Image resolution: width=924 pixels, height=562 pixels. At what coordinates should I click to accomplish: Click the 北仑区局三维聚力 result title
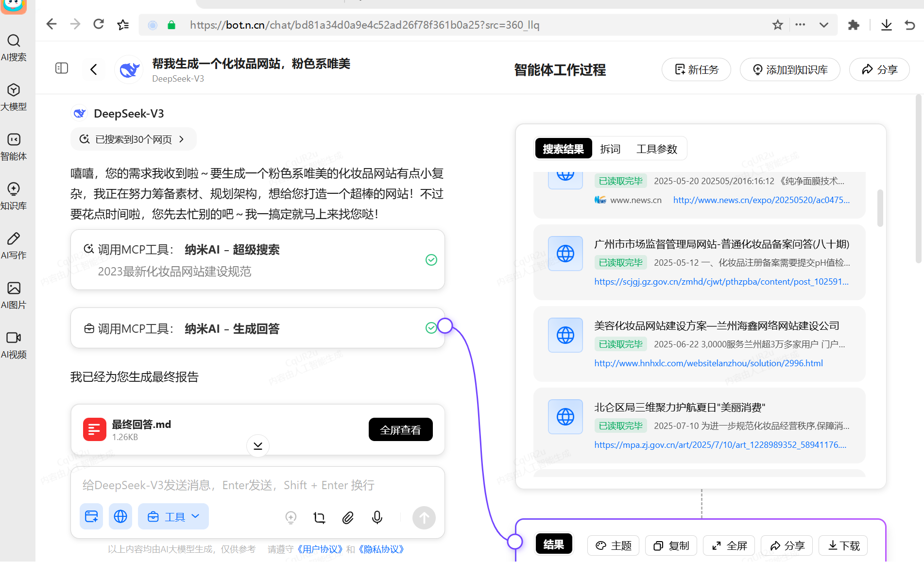tap(680, 407)
